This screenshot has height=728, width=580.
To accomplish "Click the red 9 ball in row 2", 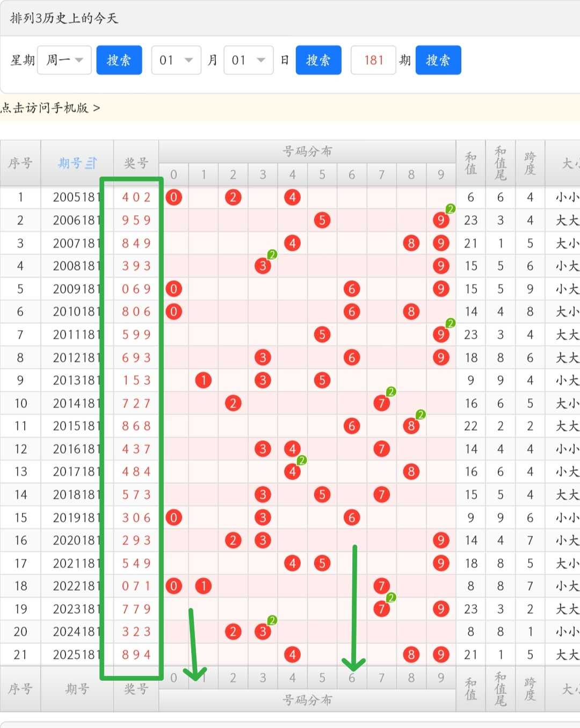I will point(441,220).
